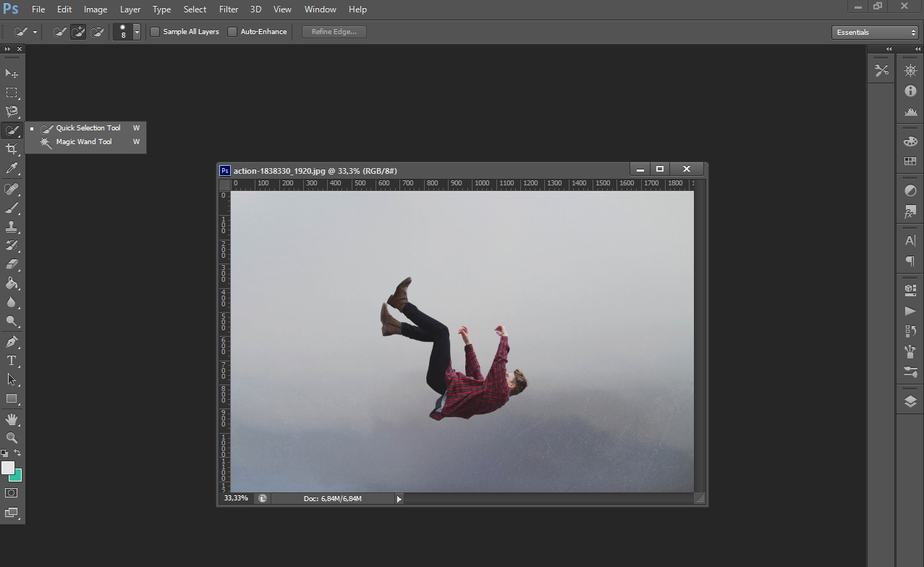Enable Auto-Enhance checkbox
924x567 pixels.
pyautogui.click(x=232, y=32)
